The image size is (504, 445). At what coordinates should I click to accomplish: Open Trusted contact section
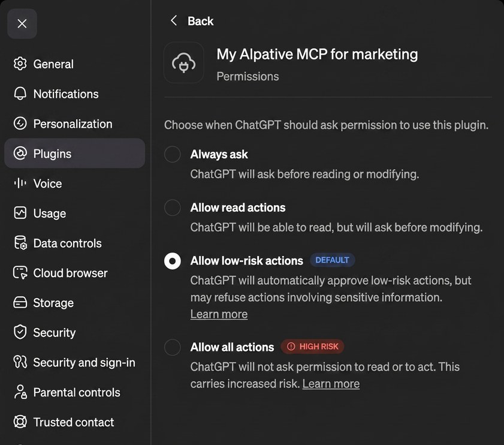click(74, 422)
